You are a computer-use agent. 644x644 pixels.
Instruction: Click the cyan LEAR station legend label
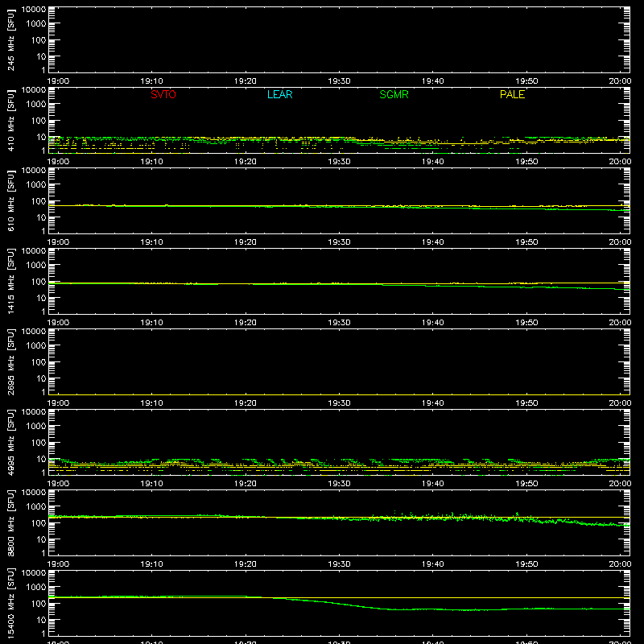(x=279, y=94)
